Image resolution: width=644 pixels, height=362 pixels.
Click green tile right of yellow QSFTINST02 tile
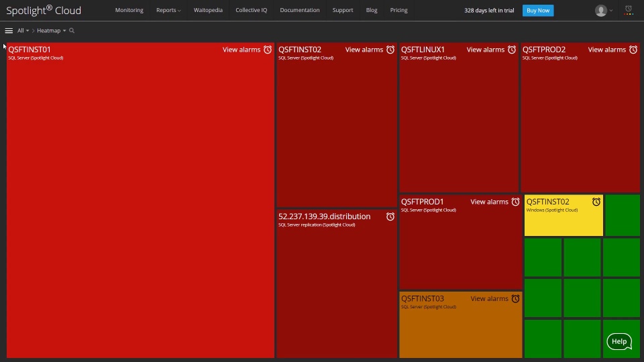tap(623, 215)
